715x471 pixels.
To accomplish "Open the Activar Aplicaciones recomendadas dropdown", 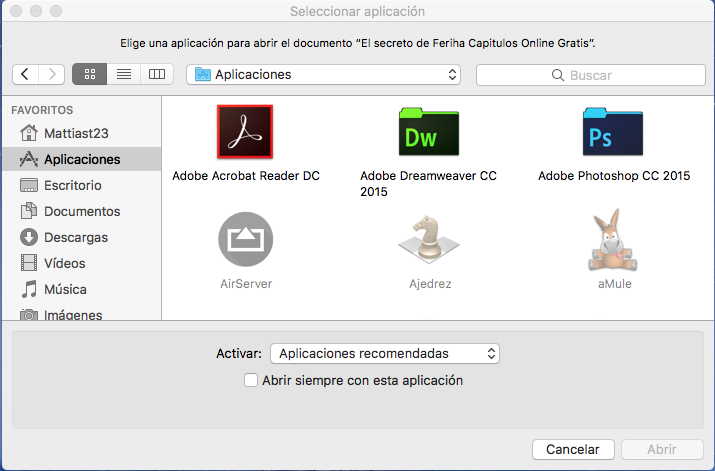I will 385,353.
